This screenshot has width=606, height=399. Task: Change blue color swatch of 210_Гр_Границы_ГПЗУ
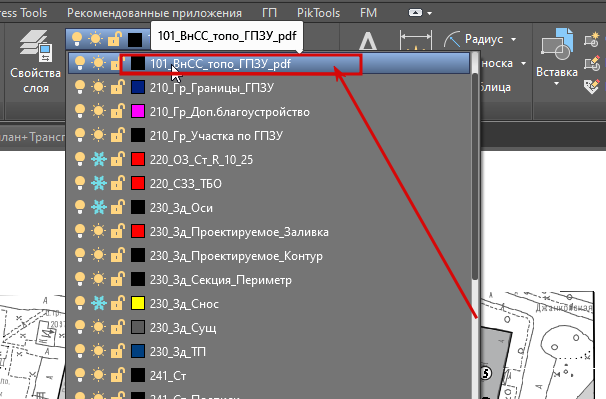click(x=138, y=87)
